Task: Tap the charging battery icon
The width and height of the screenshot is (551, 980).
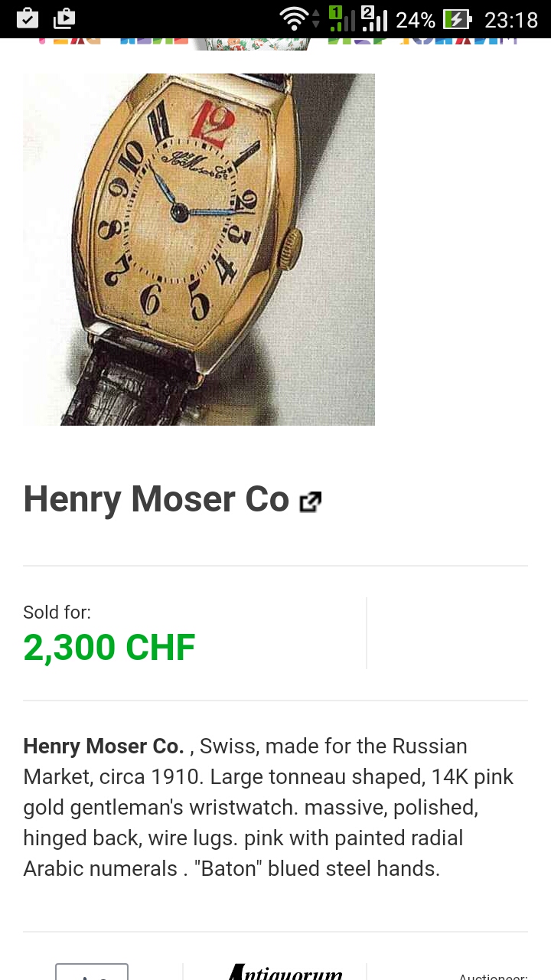Action: [x=457, y=19]
